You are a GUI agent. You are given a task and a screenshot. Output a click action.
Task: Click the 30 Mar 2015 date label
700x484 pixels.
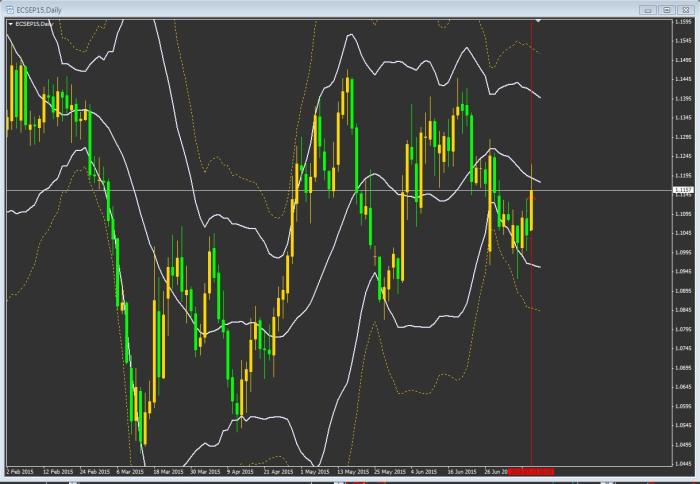[x=205, y=471]
